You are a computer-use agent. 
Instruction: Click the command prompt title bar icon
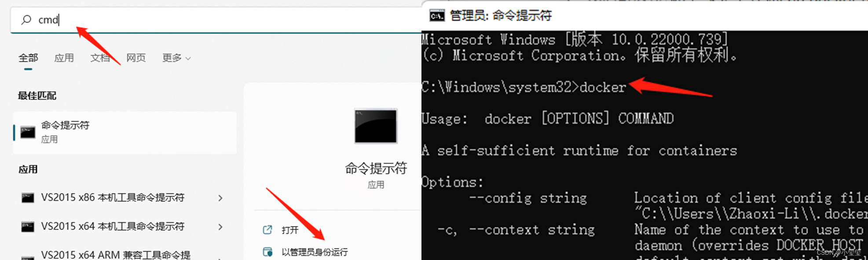(437, 16)
